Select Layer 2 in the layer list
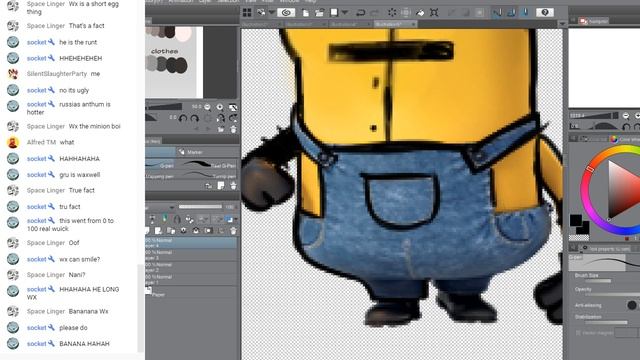 191,267
